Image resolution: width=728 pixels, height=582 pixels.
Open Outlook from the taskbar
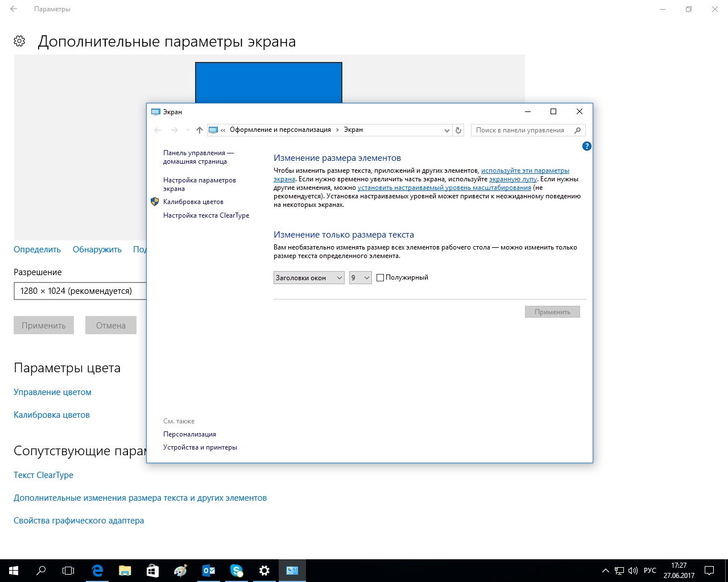(209, 571)
